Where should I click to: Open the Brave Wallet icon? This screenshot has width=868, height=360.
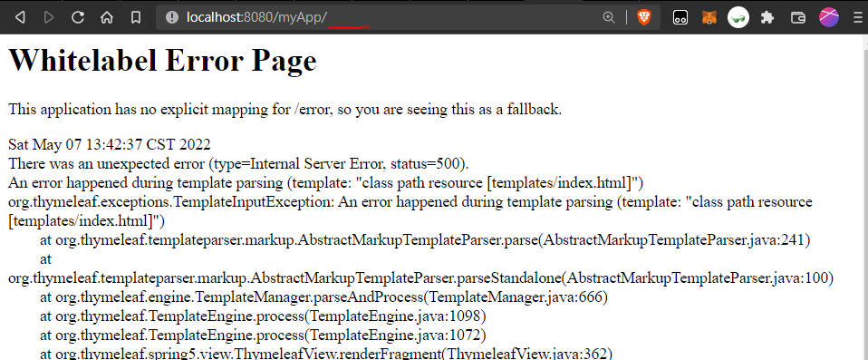point(797,18)
